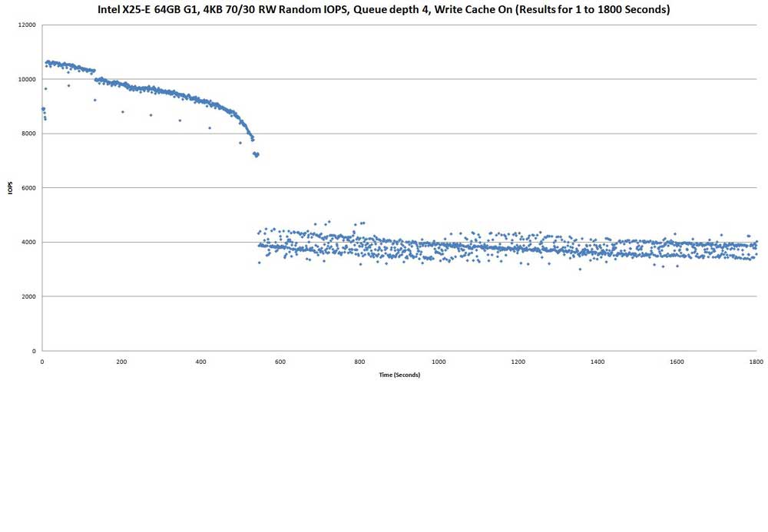
Task: Click the "6000" IOPS axis label
Action: click(x=29, y=188)
